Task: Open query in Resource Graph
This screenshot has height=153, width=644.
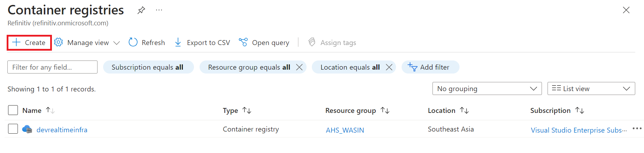Action: click(264, 43)
